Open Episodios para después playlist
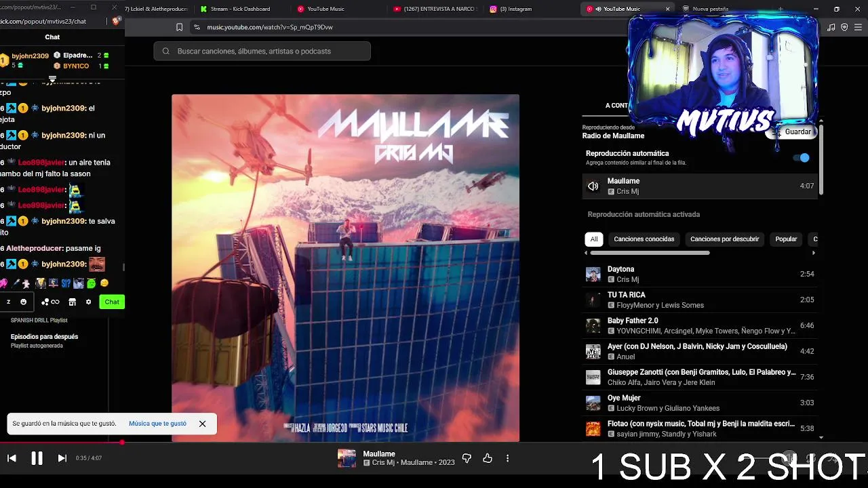868x488 pixels. click(44, 337)
